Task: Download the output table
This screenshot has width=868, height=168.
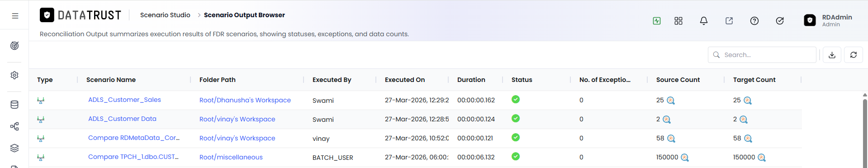Action: (x=832, y=55)
